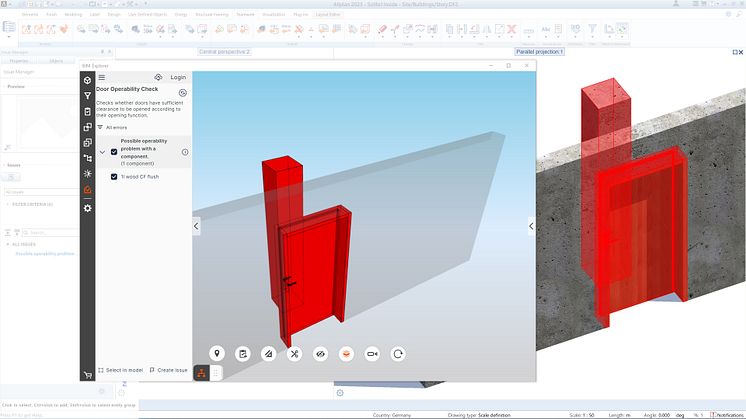Expand the right side panel arrow in viewer
746x419 pixels.
point(531,226)
